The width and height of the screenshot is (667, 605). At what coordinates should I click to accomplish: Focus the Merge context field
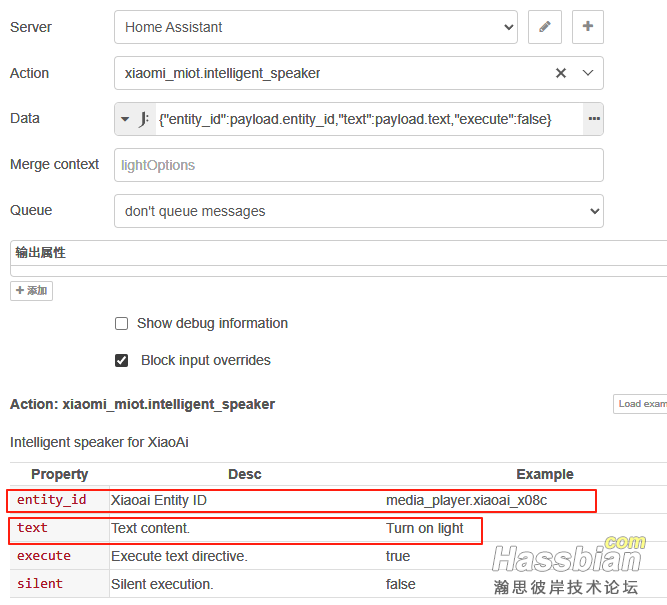click(359, 165)
